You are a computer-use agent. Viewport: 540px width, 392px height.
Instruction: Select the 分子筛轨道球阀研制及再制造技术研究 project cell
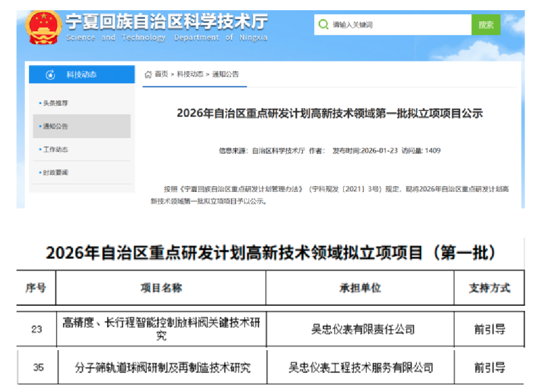point(162,367)
